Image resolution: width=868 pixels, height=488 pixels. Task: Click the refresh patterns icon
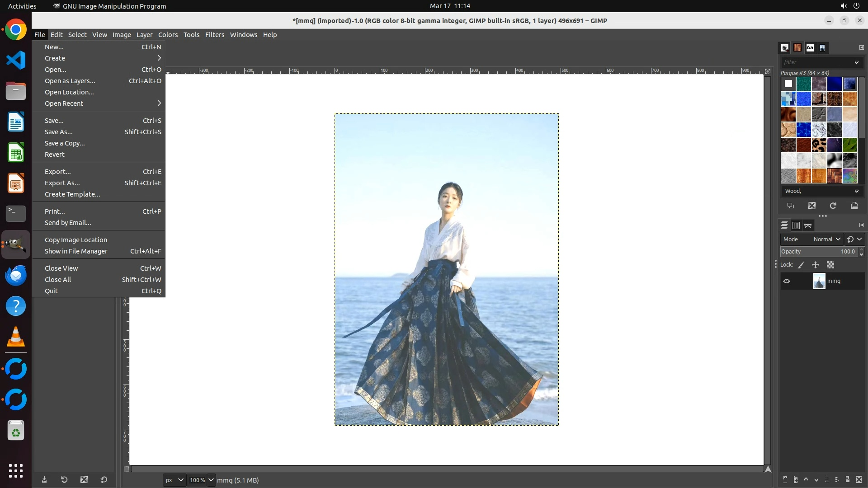pyautogui.click(x=833, y=206)
